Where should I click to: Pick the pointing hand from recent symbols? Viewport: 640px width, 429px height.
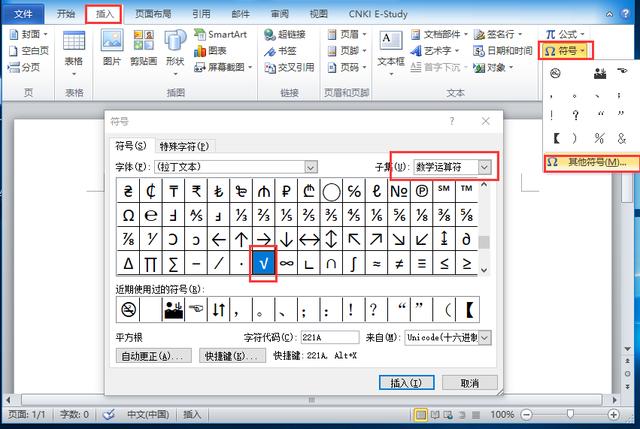[x=196, y=310]
